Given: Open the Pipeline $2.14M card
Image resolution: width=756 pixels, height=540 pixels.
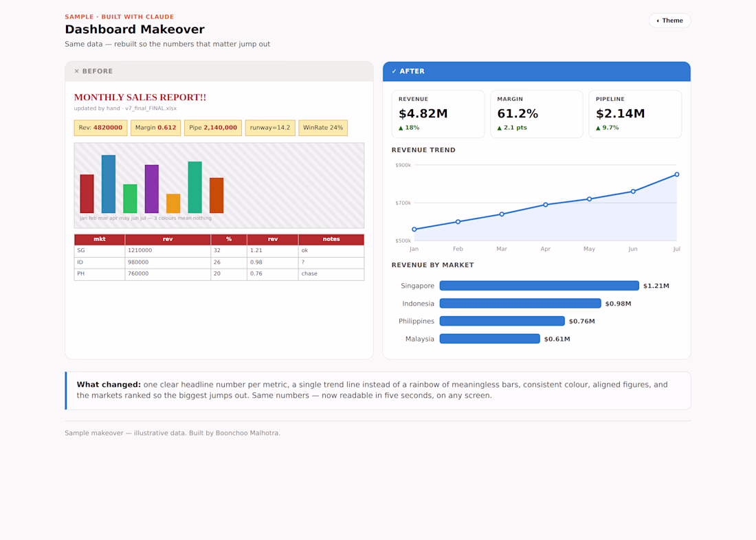Looking at the screenshot, I should coord(635,114).
